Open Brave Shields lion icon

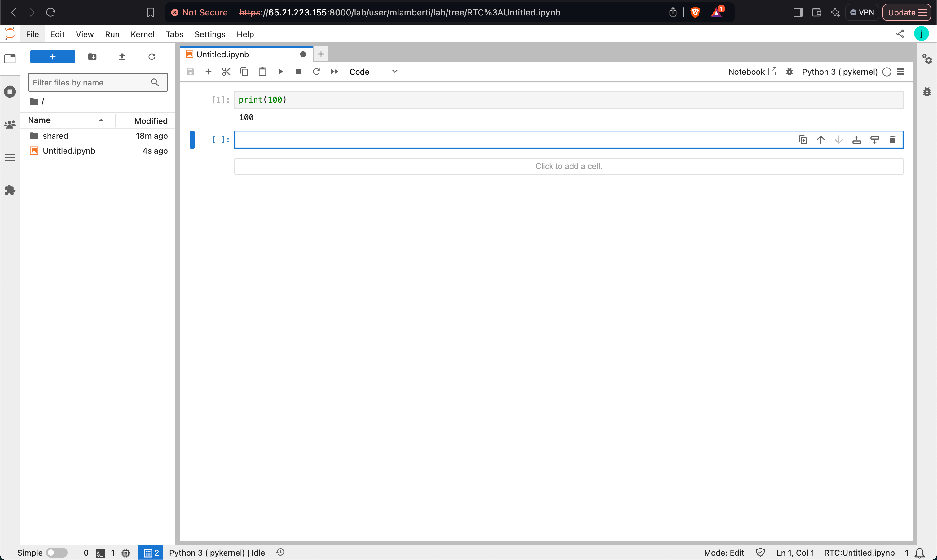point(695,12)
